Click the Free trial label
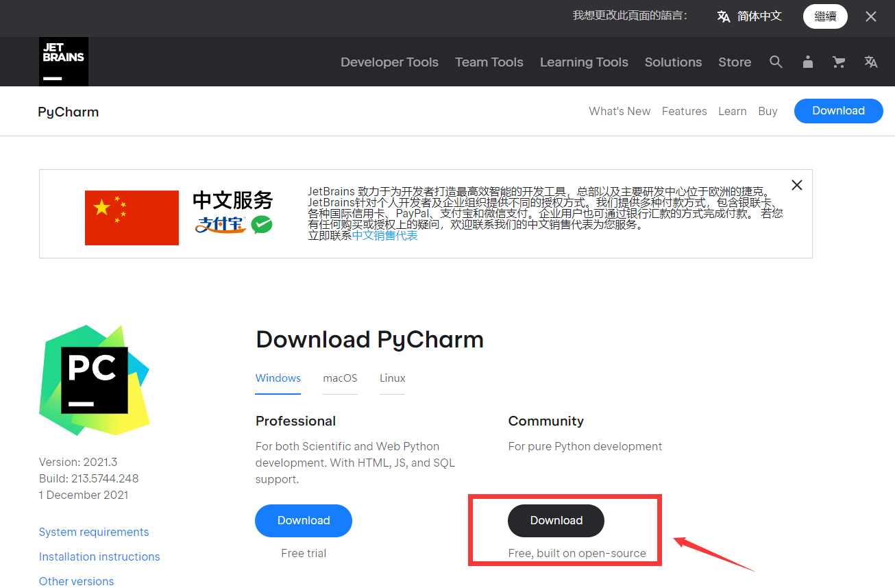895x588 pixels. tap(304, 553)
